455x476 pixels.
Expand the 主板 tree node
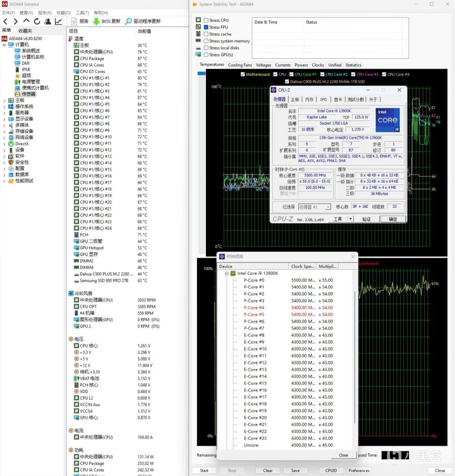[x=4, y=100]
